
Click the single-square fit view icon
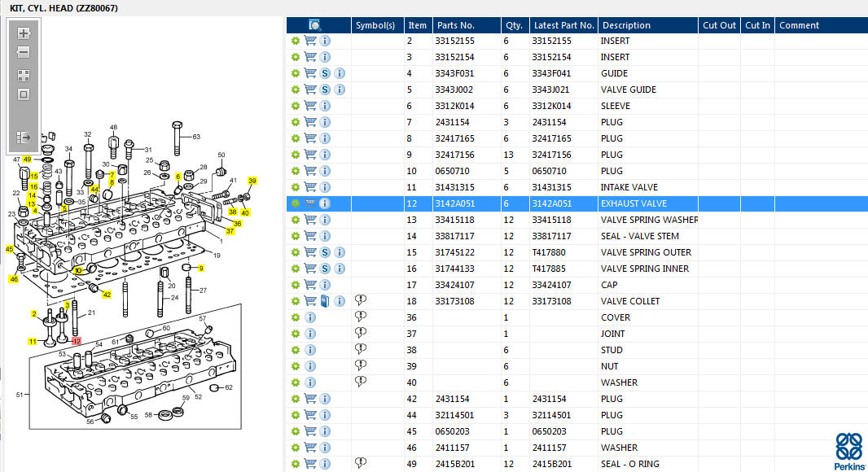click(24, 94)
